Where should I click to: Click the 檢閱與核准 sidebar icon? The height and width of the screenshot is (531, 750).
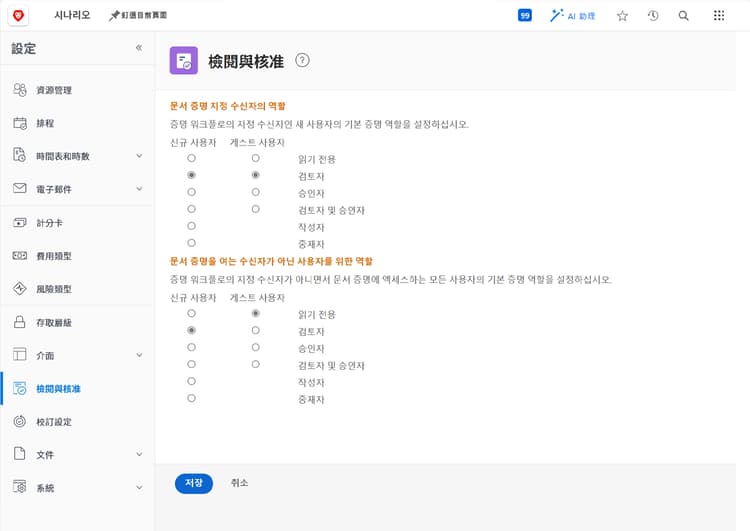(20, 388)
